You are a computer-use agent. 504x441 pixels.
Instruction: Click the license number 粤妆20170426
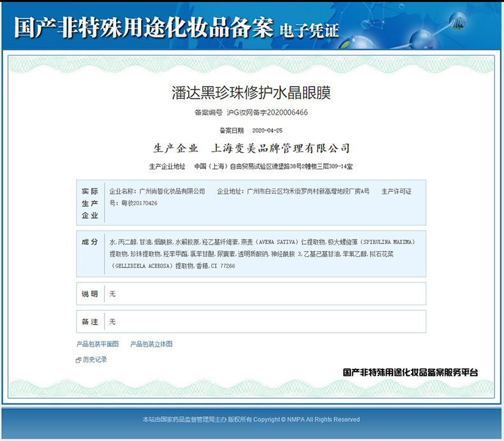click(139, 203)
